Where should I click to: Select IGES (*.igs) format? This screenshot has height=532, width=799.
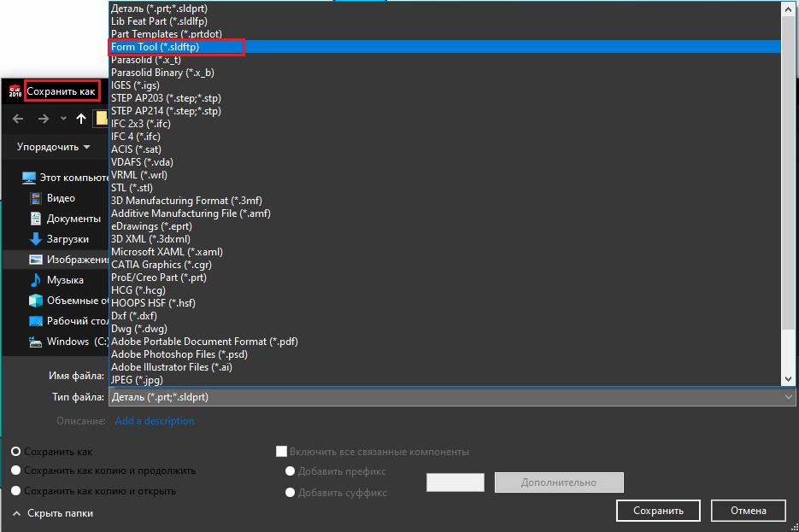pyautogui.click(x=445, y=85)
